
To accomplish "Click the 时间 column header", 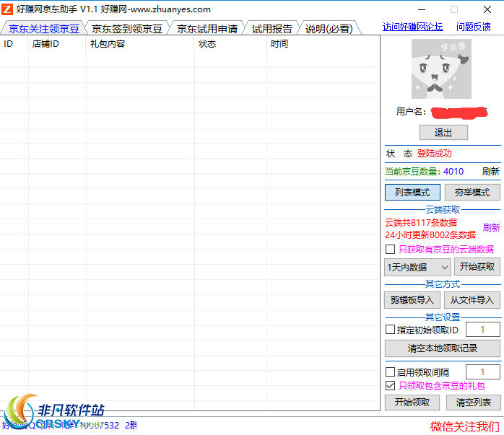I will (x=323, y=44).
